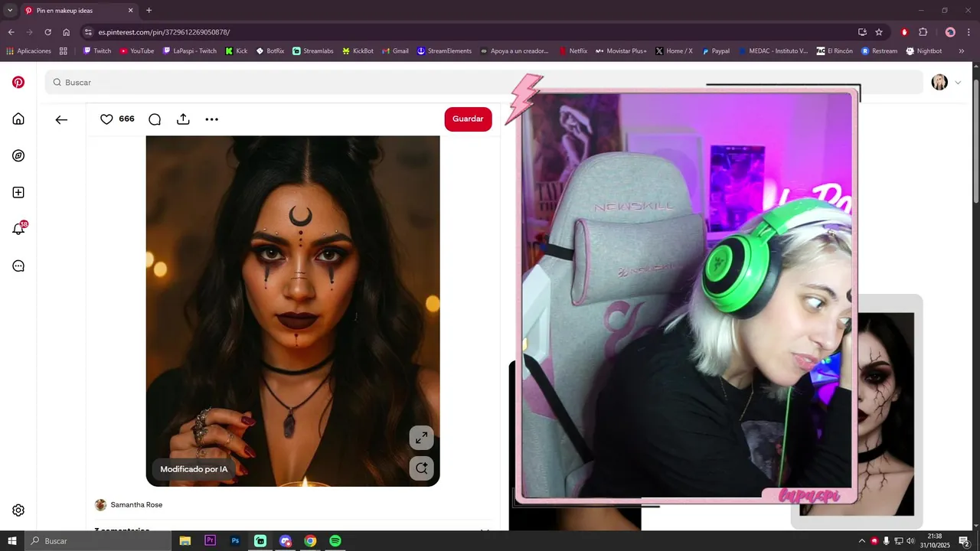Viewport: 980px width, 551px height.
Task: Close the Pin en makeup ideas tab
Action: point(130,11)
